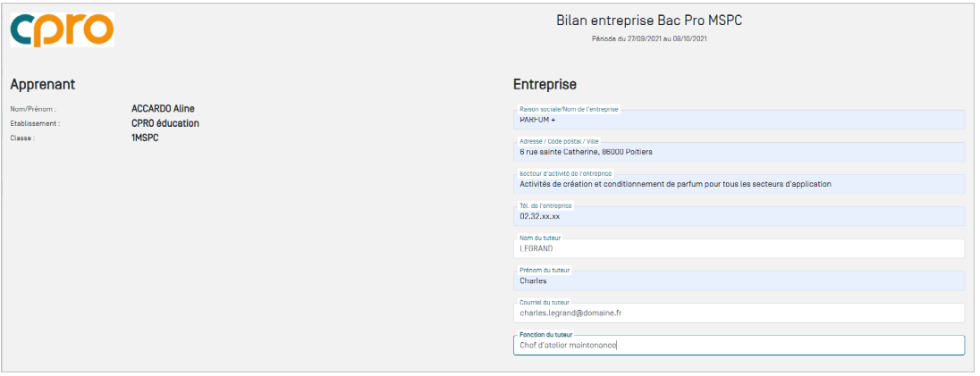980x376 pixels.
Task: Click the 'CPRO éducation' establishment value
Action: (165, 123)
